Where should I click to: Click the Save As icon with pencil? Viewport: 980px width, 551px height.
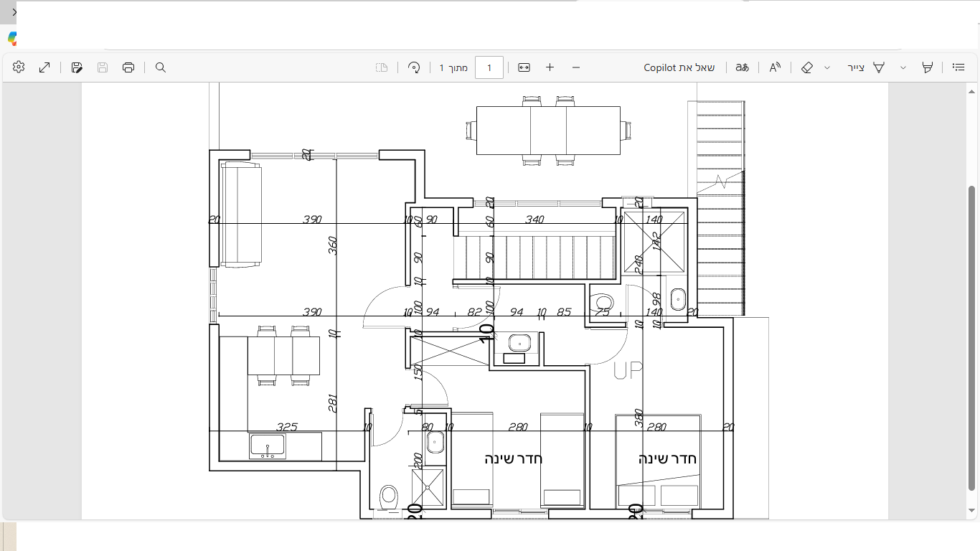click(x=77, y=67)
